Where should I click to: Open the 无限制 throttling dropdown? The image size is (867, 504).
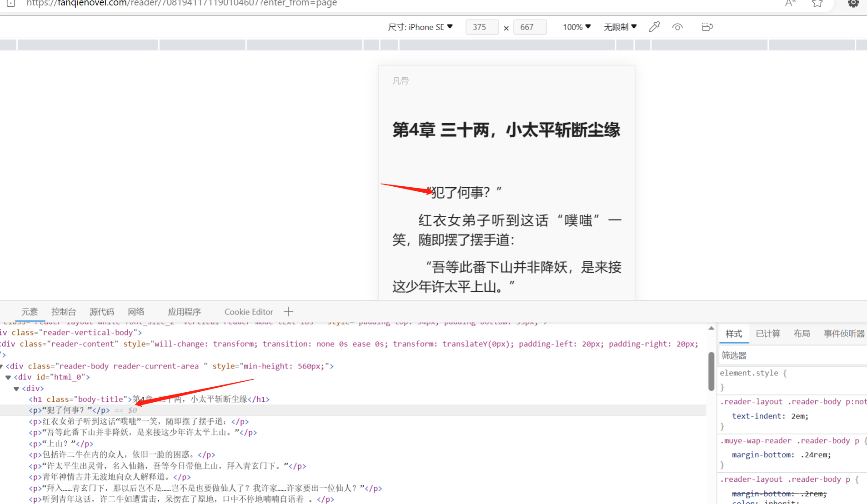(x=620, y=27)
